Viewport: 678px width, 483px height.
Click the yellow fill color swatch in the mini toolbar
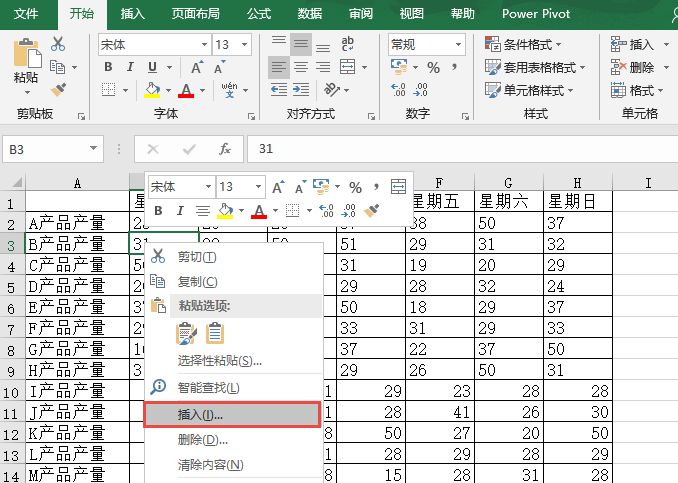coord(224,211)
